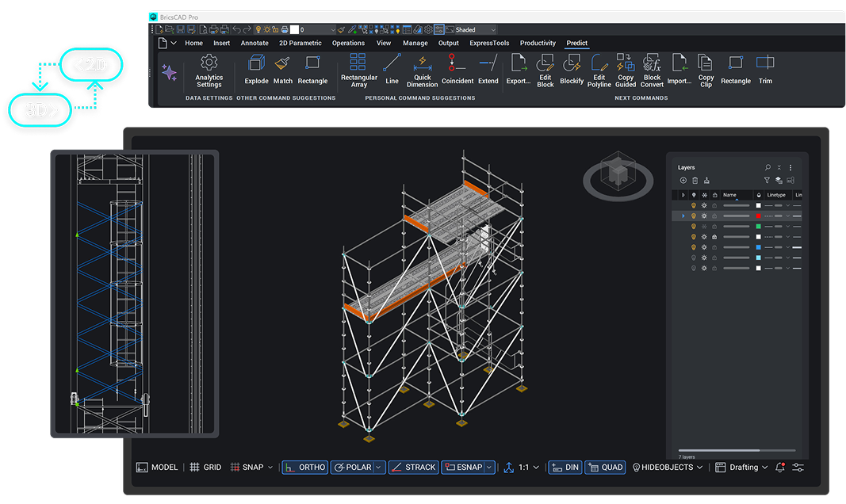The height and width of the screenshot is (504, 846).
Task: Click the green layer color swatch
Action: point(758,227)
